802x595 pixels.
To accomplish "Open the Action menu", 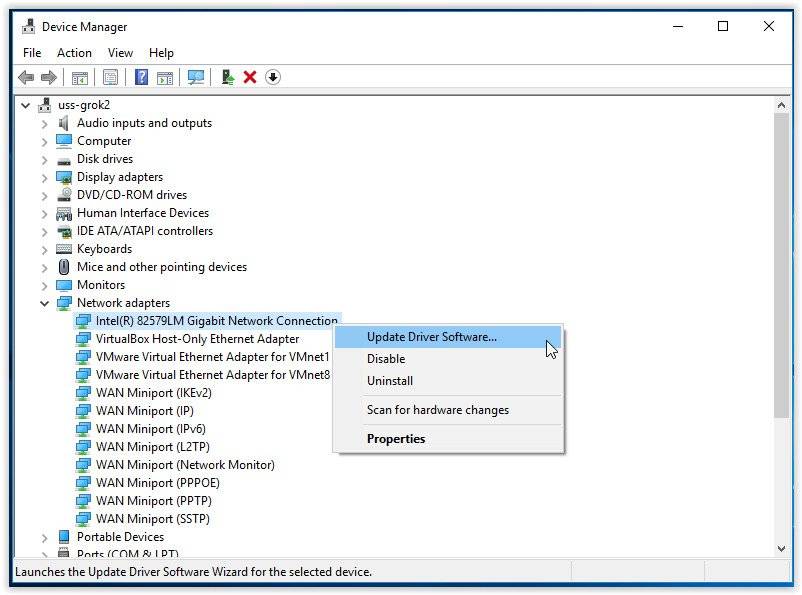I will (74, 53).
